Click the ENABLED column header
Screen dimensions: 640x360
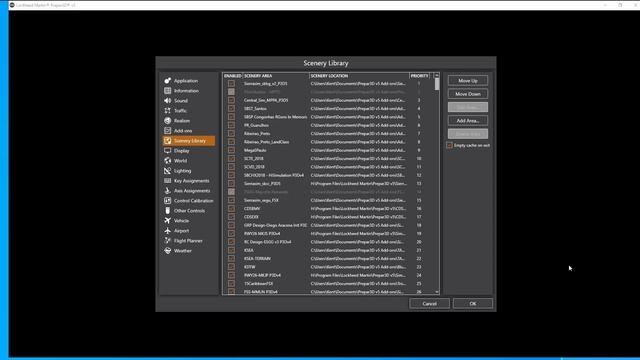click(233, 76)
